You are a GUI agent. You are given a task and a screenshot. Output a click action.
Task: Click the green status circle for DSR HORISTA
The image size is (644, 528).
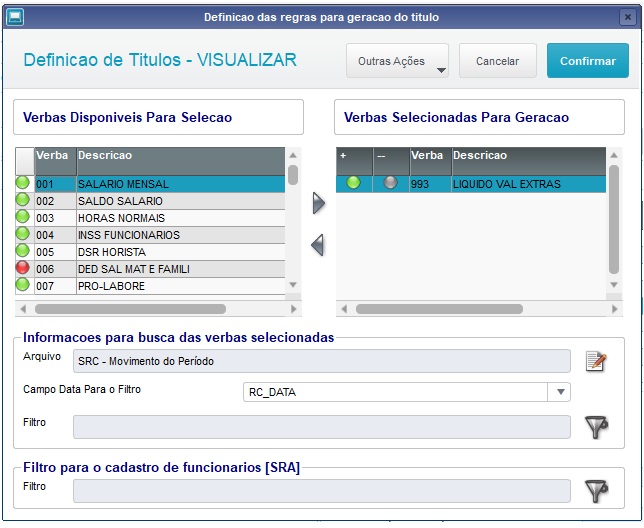(x=23, y=251)
